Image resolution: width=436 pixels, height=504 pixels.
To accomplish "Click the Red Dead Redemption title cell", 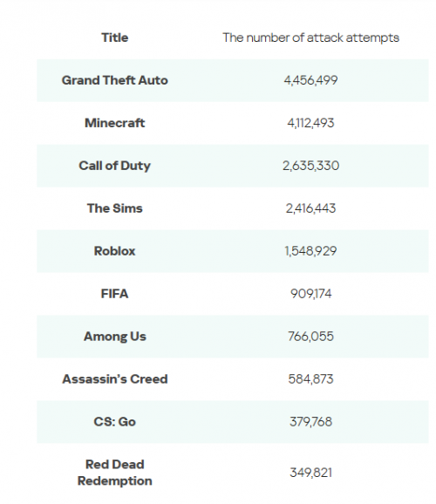I will tap(115, 473).
